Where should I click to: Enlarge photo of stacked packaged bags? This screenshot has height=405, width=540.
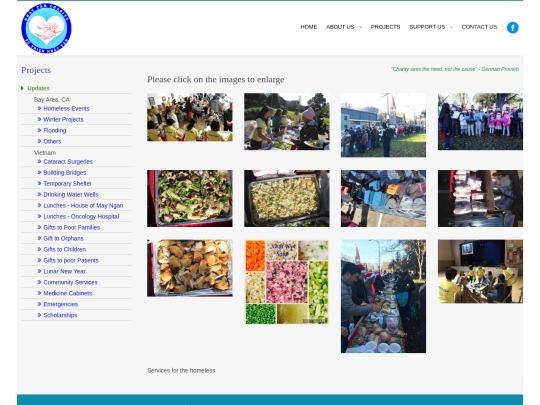pos(480,198)
